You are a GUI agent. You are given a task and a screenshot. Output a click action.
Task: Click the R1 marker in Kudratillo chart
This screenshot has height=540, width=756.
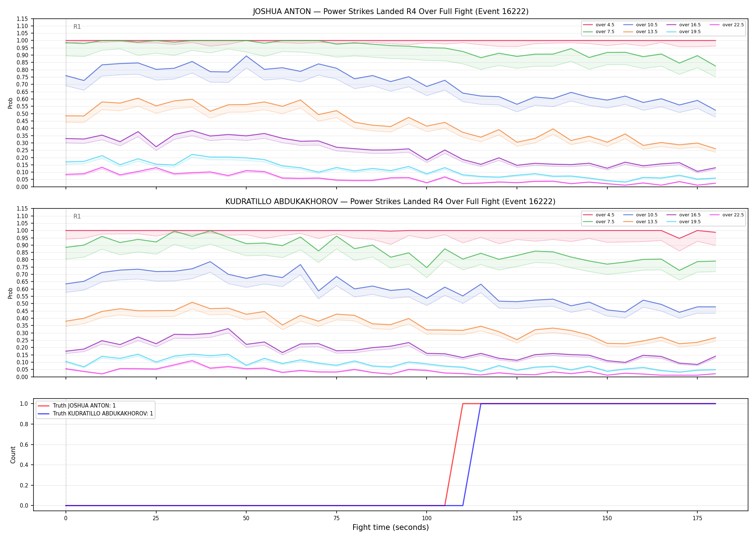[x=77, y=216]
